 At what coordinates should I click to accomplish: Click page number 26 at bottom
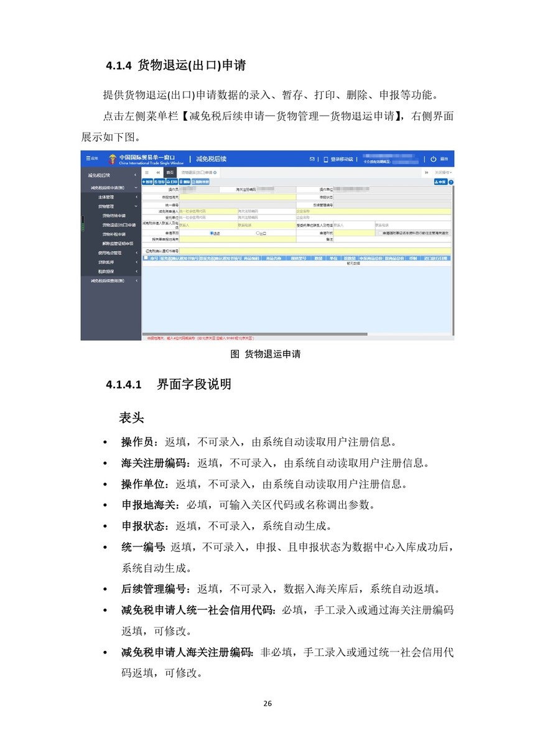coord(267,704)
